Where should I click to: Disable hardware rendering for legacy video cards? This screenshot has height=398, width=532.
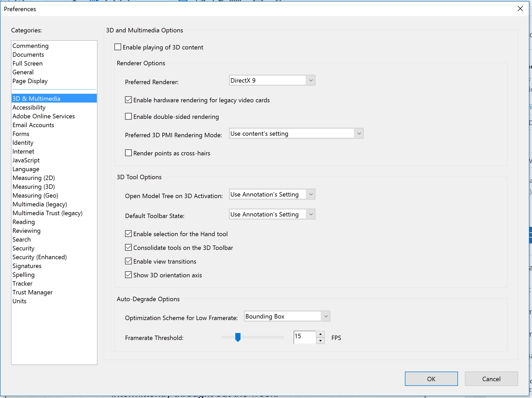click(x=128, y=100)
